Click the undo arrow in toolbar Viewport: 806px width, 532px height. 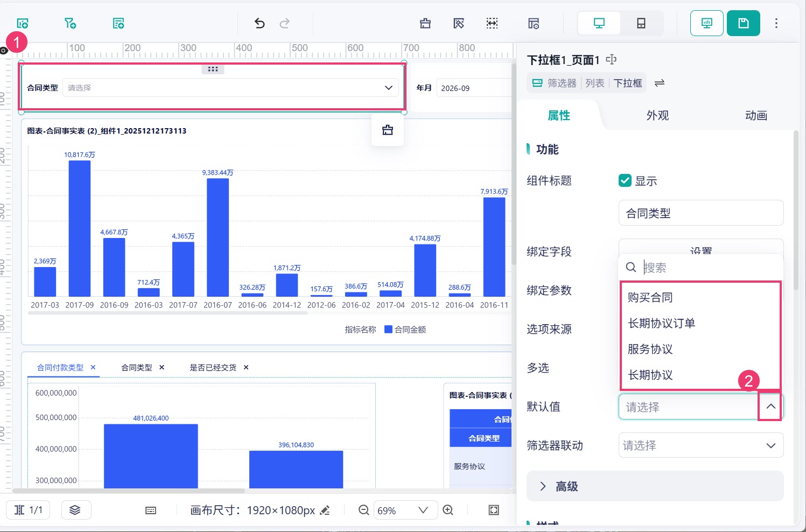click(x=260, y=23)
